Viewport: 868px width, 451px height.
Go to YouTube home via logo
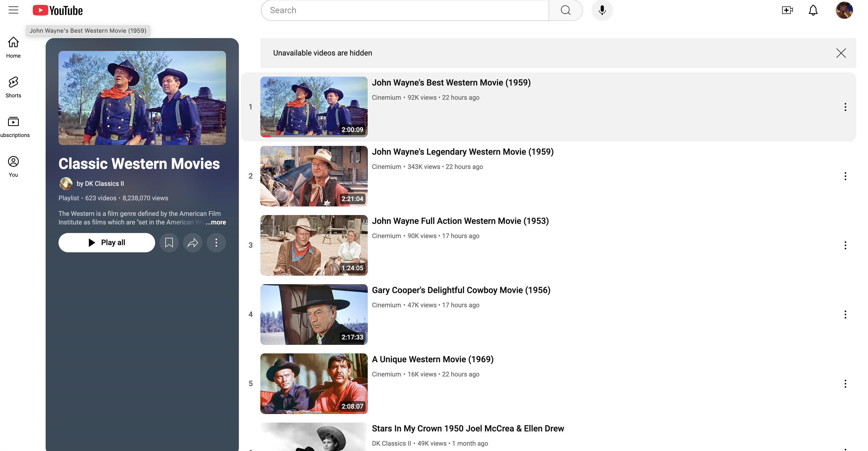click(x=58, y=10)
